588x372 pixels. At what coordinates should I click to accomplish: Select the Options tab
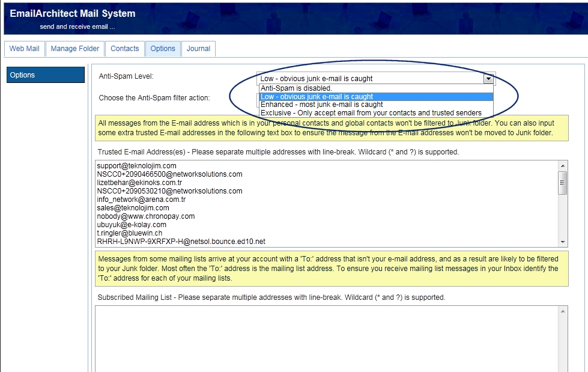[x=163, y=49]
